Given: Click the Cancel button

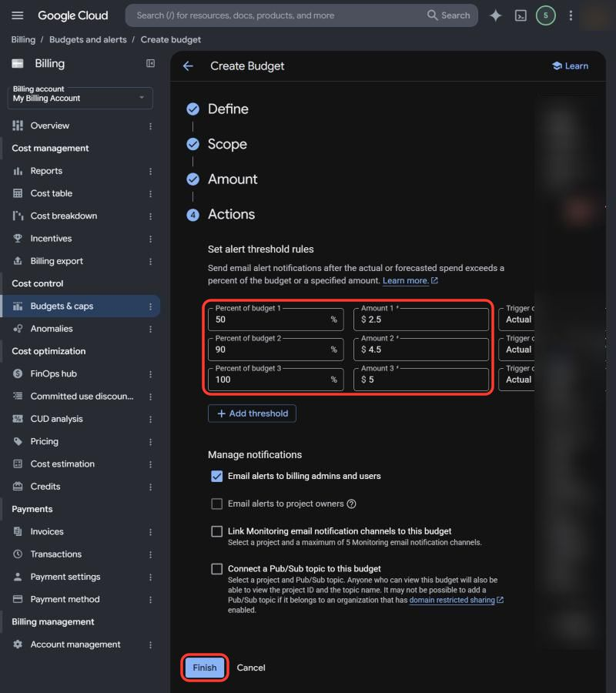Looking at the screenshot, I should click(x=251, y=668).
